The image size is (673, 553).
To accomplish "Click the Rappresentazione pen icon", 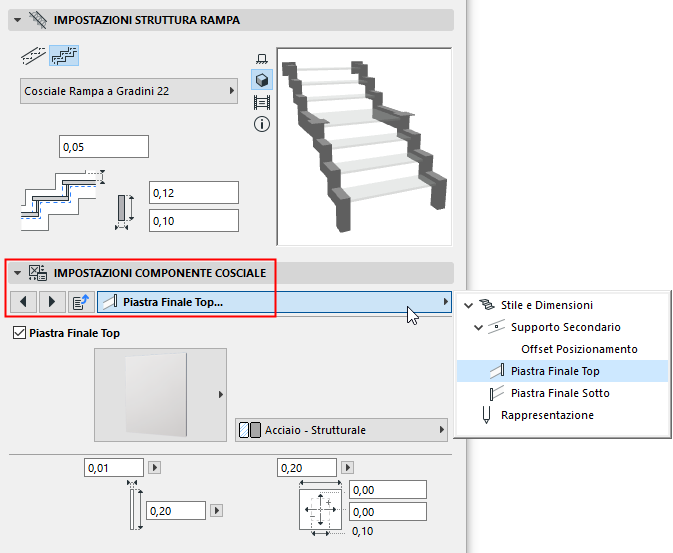I will point(486,415).
